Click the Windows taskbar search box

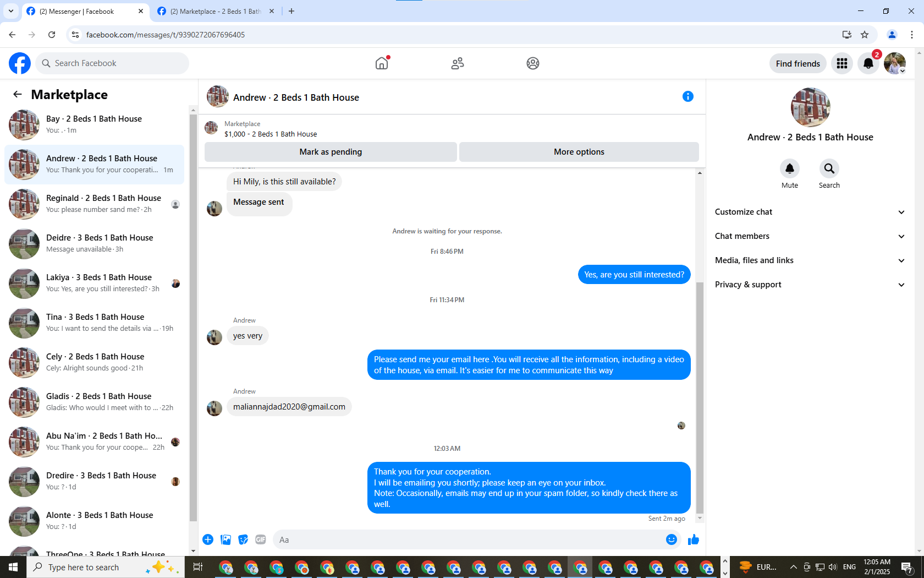coord(106,567)
